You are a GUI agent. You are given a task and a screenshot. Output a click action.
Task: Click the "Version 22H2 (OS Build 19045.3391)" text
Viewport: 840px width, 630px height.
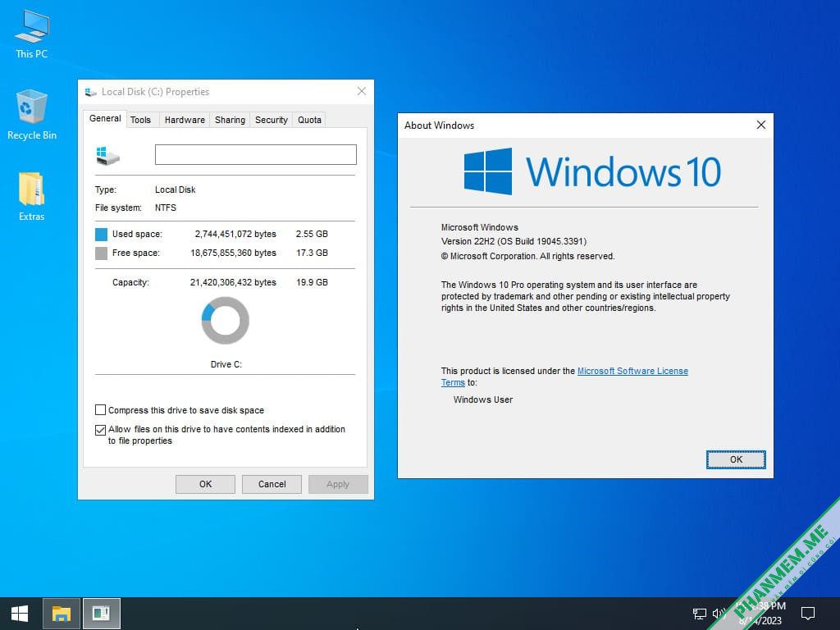coord(514,242)
